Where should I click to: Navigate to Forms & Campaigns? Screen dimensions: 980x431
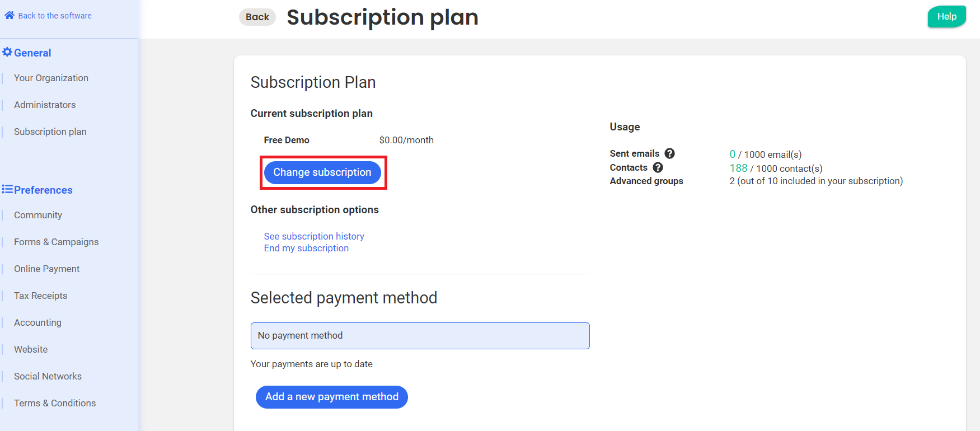(56, 242)
